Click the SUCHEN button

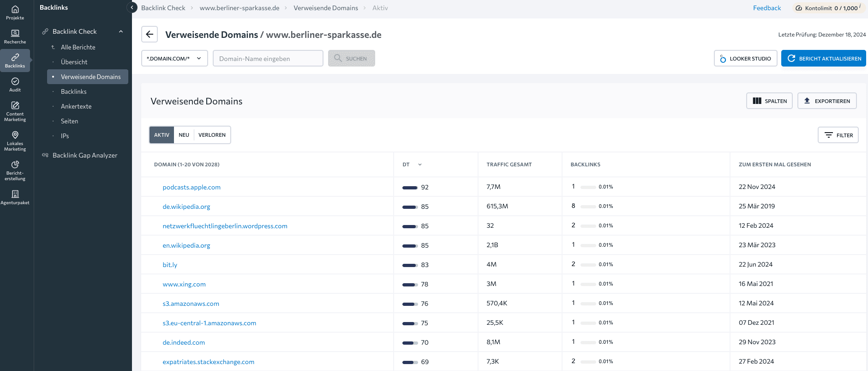352,58
